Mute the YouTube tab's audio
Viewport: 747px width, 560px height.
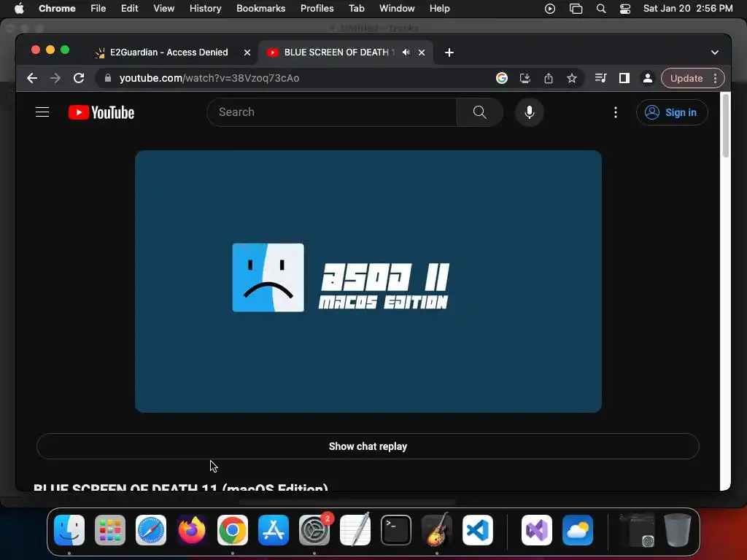pyautogui.click(x=406, y=52)
